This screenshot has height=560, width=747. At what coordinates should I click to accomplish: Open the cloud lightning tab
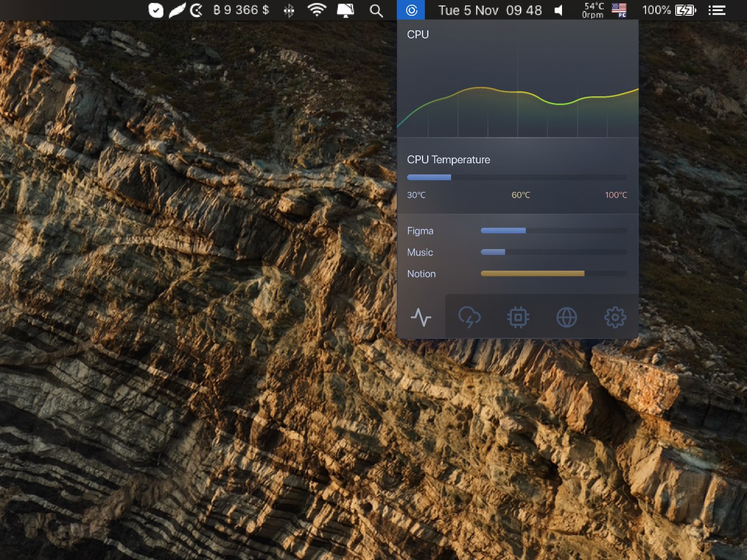tap(469, 317)
